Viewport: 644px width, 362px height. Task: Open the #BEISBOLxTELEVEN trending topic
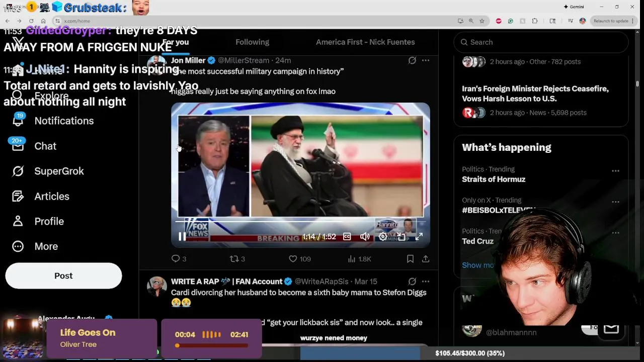point(498,210)
